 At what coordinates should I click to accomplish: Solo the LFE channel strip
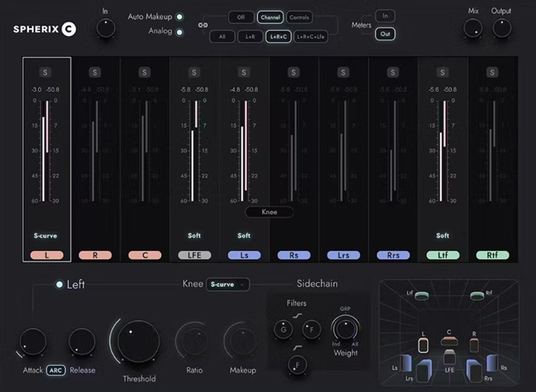(x=194, y=73)
